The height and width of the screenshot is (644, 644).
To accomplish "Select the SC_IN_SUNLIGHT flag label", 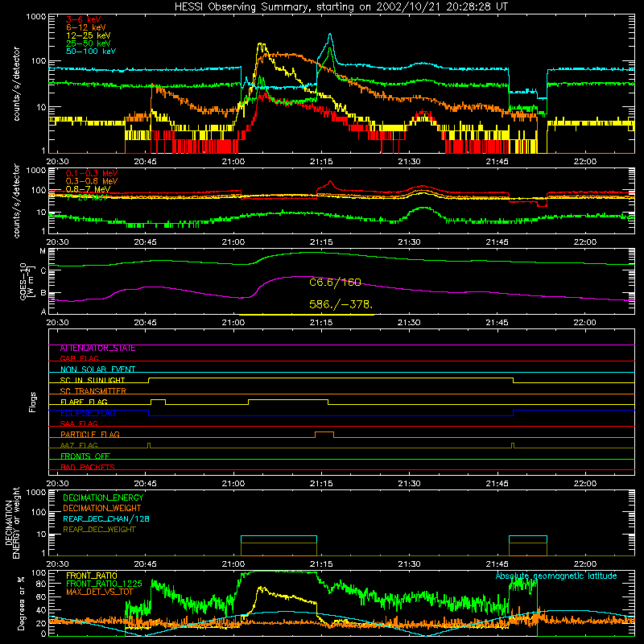I will [x=93, y=380].
